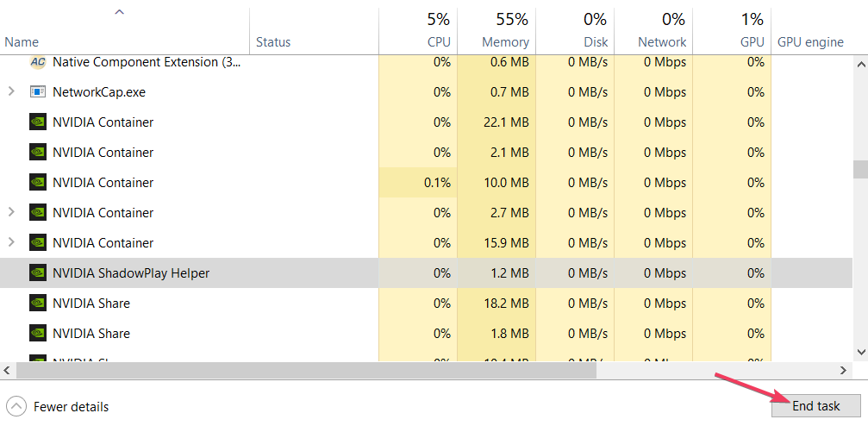Image resolution: width=868 pixels, height=432 pixels.
Task: Click the horizontal scrollbar right arrow
Action: coord(845,370)
